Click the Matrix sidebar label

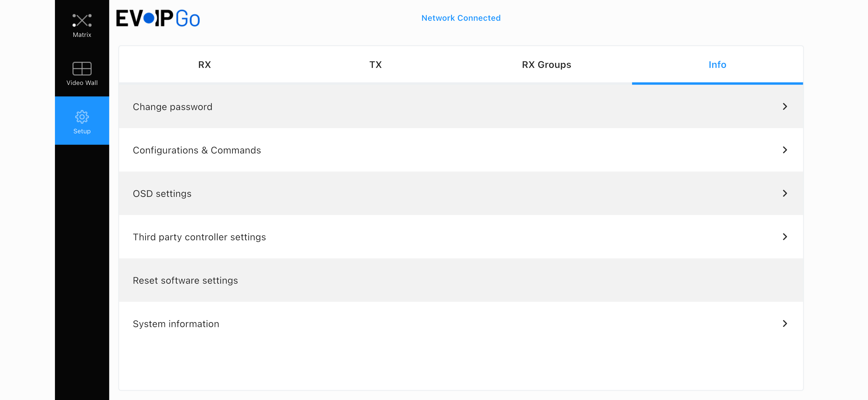82,35
